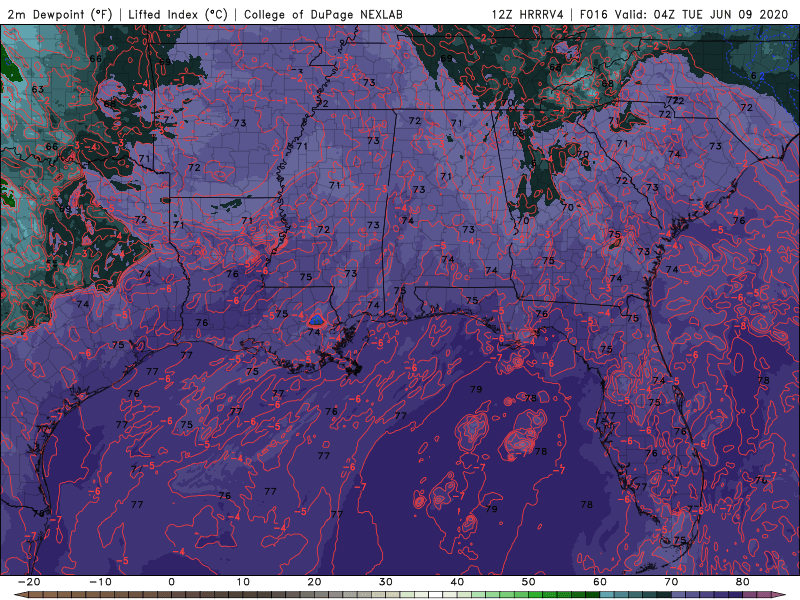Click the '2m Dewpoint (°F)' title text
The height and width of the screenshot is (600, 800).
60,14
